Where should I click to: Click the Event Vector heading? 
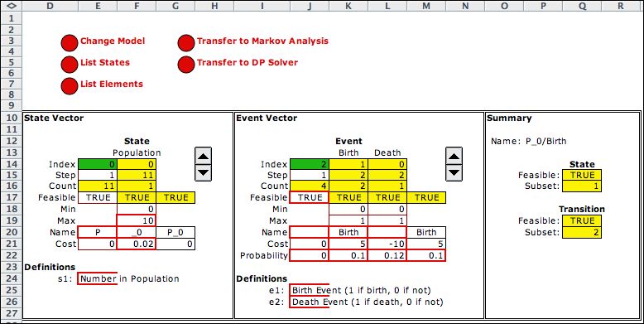(267, 118)
